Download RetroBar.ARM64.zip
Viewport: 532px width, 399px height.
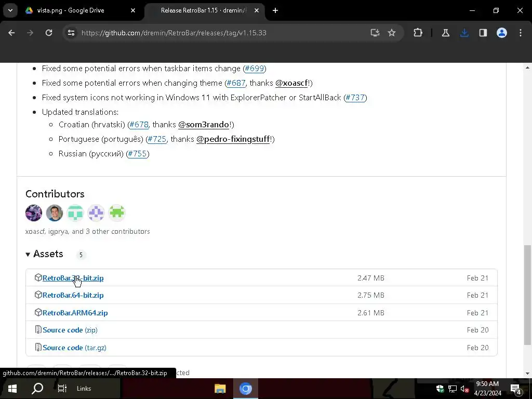(x=75, y=313)
